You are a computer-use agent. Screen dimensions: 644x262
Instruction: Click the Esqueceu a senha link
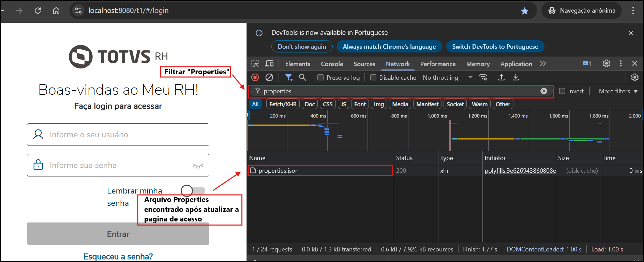click(118, 257)
